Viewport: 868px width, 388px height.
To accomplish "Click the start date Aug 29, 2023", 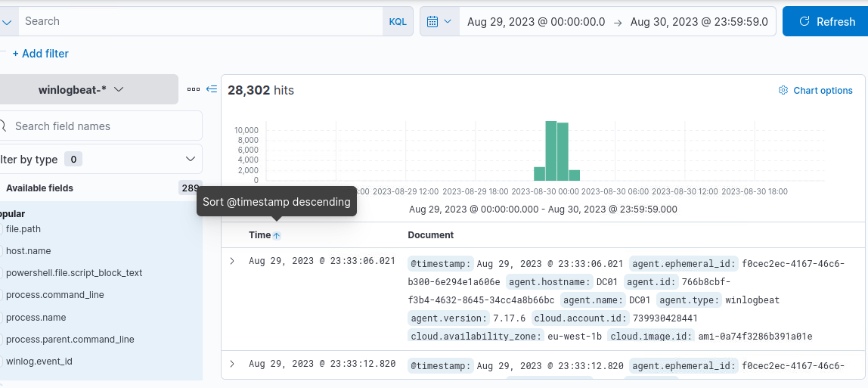I will pos(535,21).
